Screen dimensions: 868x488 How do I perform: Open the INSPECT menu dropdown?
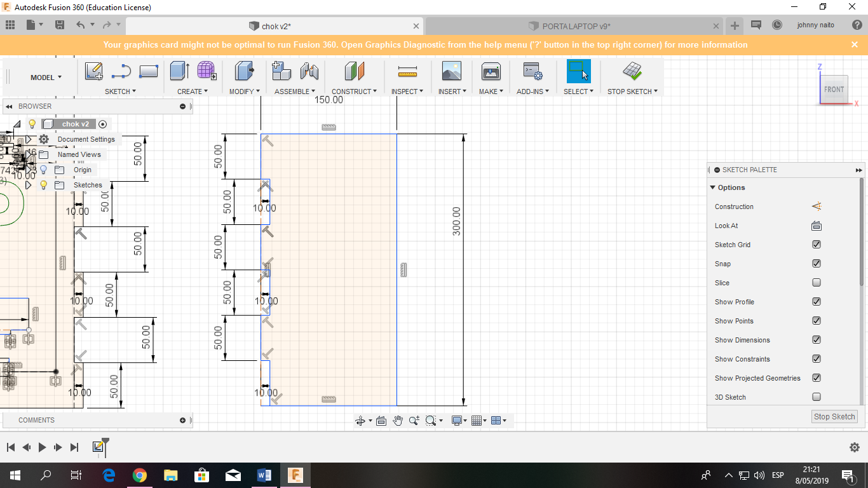point(407,91)
